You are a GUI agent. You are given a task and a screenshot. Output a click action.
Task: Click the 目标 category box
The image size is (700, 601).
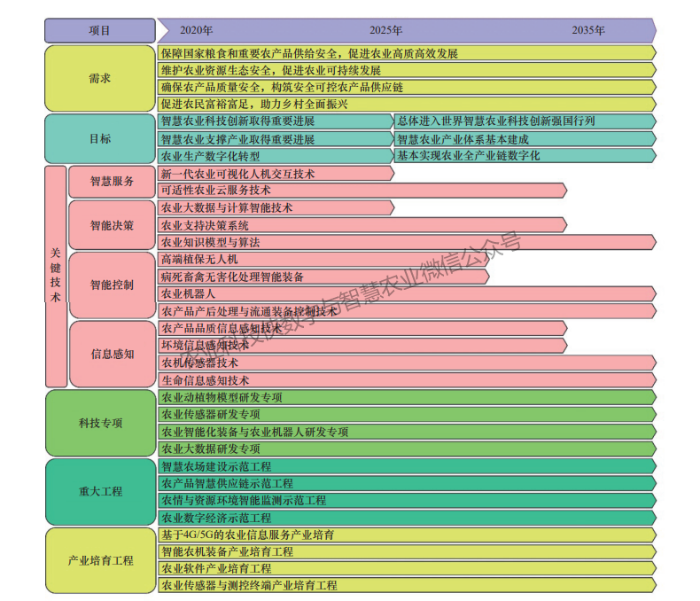click(100, 138)
